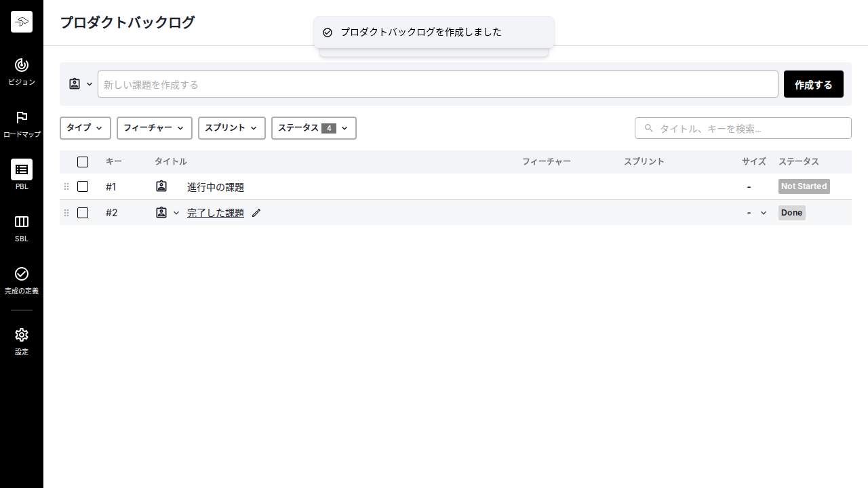This screenshot has width=868, height=488.
Task: Click the タイトル column header
Action: 171,162
